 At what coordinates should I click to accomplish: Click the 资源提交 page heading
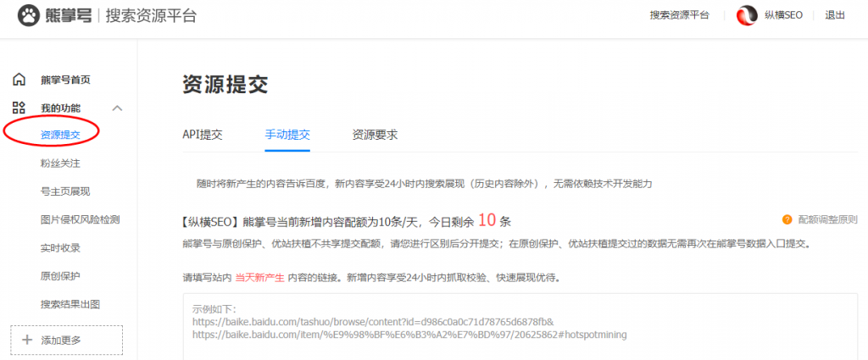tap(225, 85)
